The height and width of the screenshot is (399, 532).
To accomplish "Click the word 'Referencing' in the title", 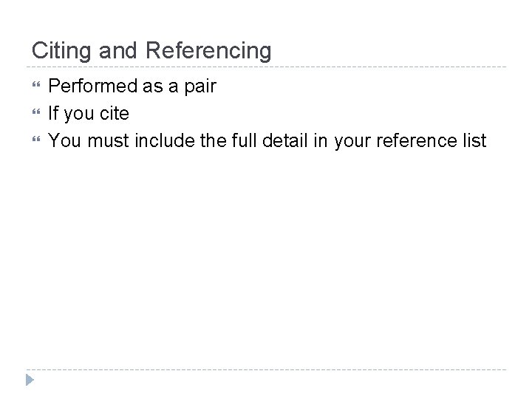I will (x=208, y=51).
